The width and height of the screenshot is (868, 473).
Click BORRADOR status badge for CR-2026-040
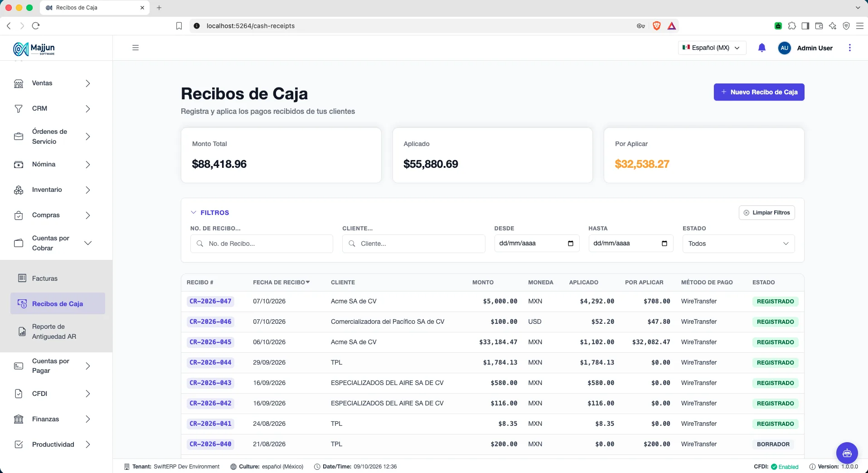[x=773, y=444]
